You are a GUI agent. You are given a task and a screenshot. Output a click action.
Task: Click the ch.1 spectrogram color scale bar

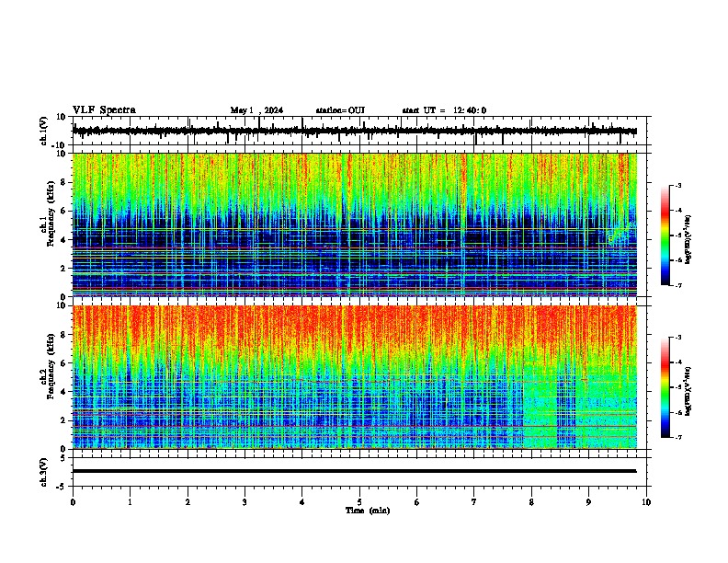(x=665, y=236)
